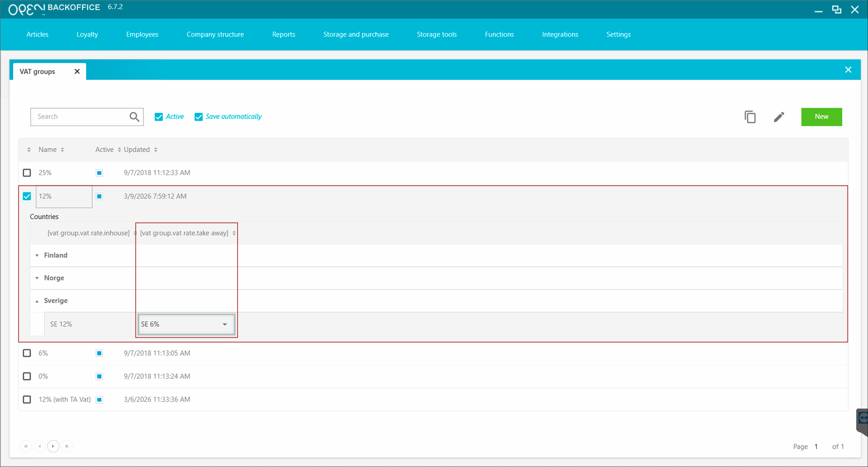Click the pencil edit icon
868x467 pixels.
pyautogui.click(x=779, y=117)
